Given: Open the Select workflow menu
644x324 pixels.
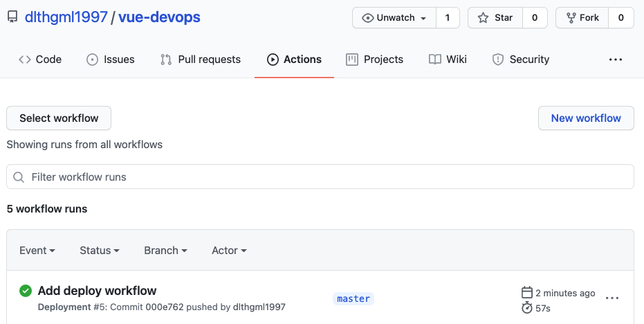Looking at the screenshot, I should pos(59,118).
